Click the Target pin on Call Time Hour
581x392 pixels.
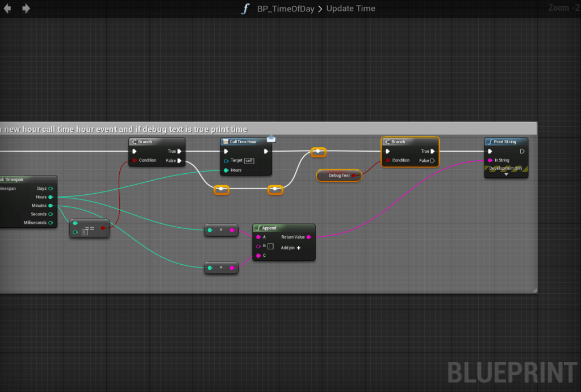pos(226,161)
